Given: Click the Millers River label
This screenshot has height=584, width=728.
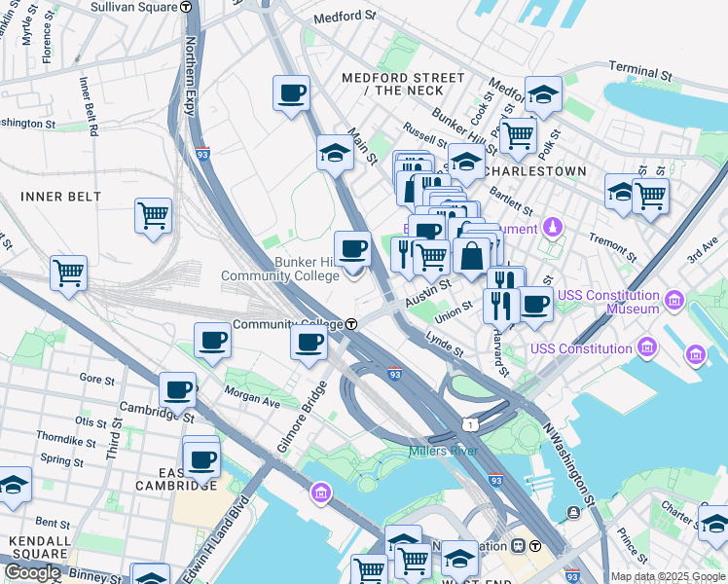Looking at the screenshot, I should 444,451.
